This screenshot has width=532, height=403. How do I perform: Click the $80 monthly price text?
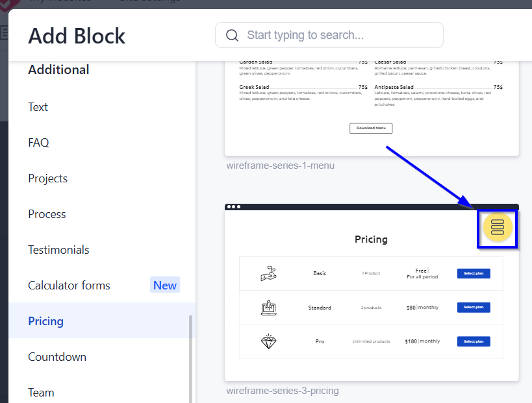pyautogui.click(x=422, y=308)
